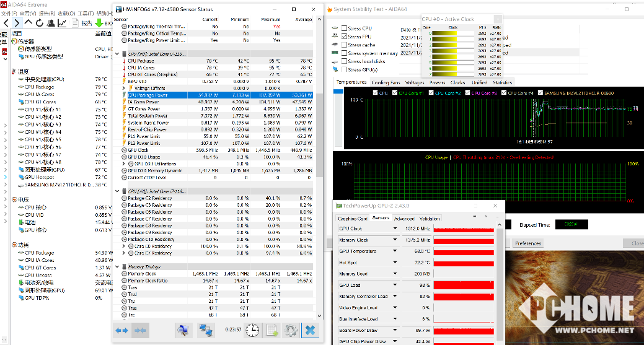Click the GPU Load red graph bar

coord(464,285)
